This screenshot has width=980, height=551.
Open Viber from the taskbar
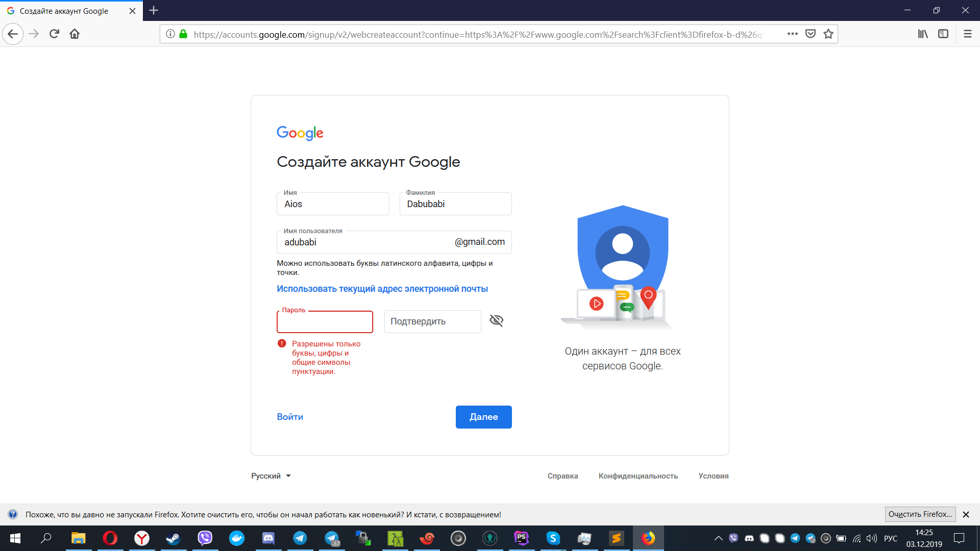coord(205,538)
